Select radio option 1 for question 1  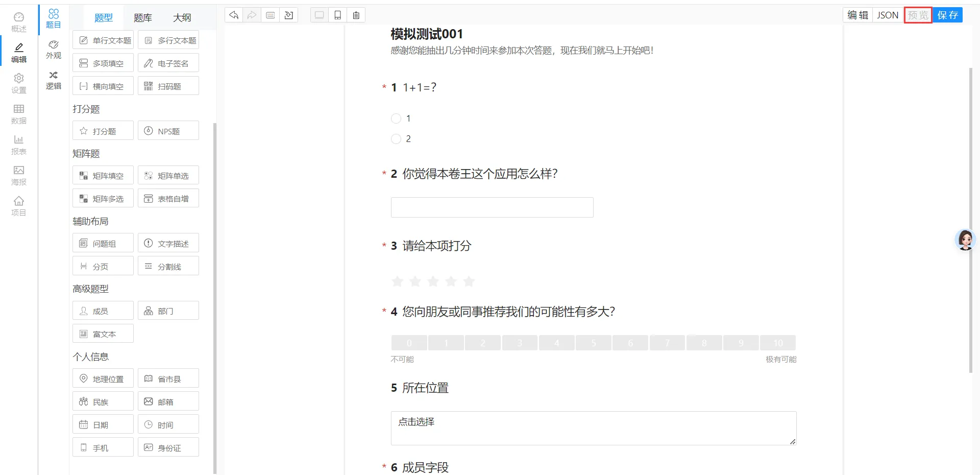pos(396,118)
